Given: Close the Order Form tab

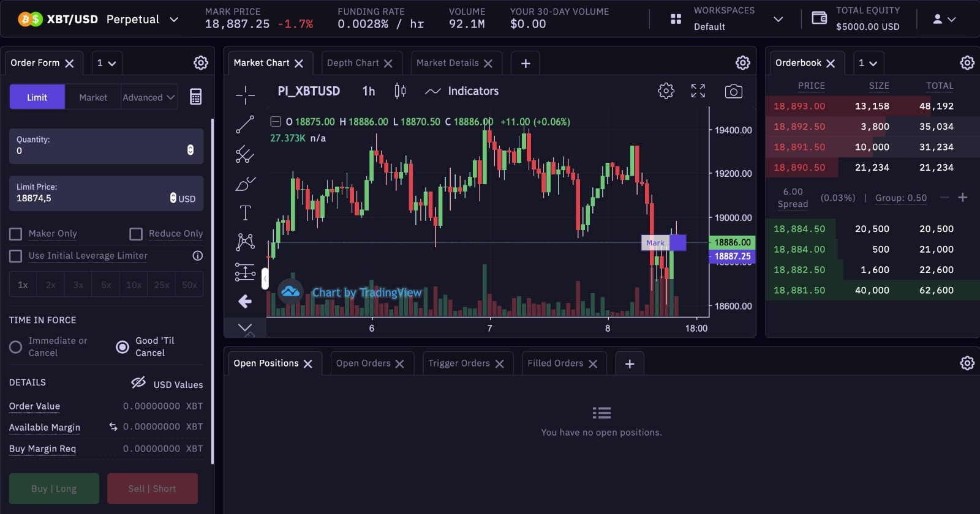Looking at the screenshot, I should coord(69,63).
